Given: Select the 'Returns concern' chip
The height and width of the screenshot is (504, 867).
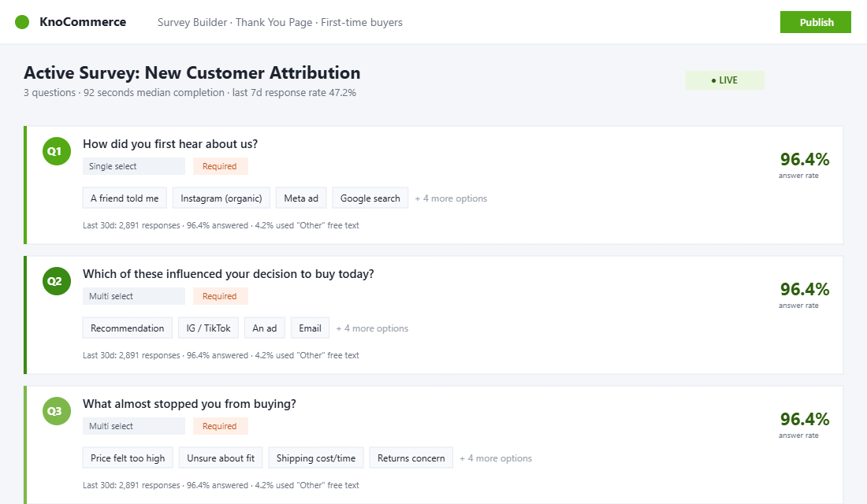Looking at the screenshot, I should tap(411, 458).
